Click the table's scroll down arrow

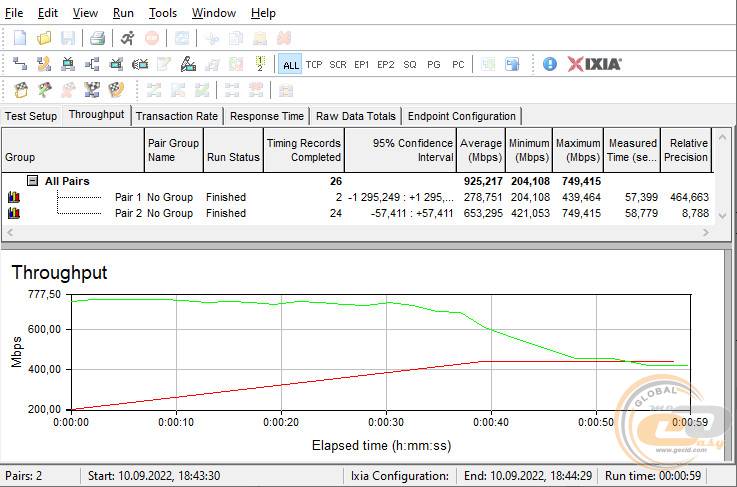(x=723, y=215)
